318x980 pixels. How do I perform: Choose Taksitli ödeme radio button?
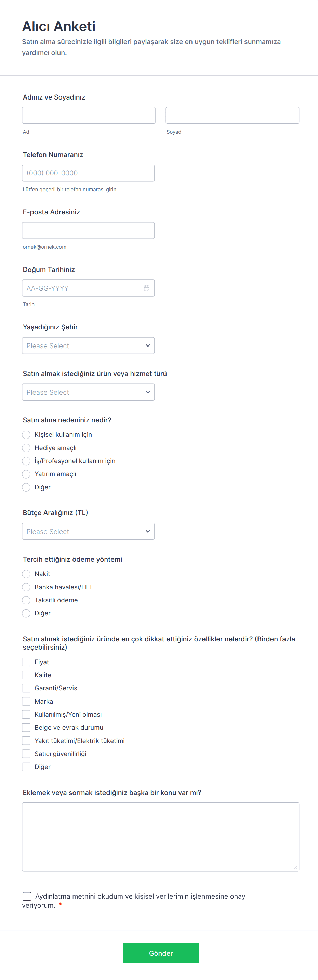26,600
